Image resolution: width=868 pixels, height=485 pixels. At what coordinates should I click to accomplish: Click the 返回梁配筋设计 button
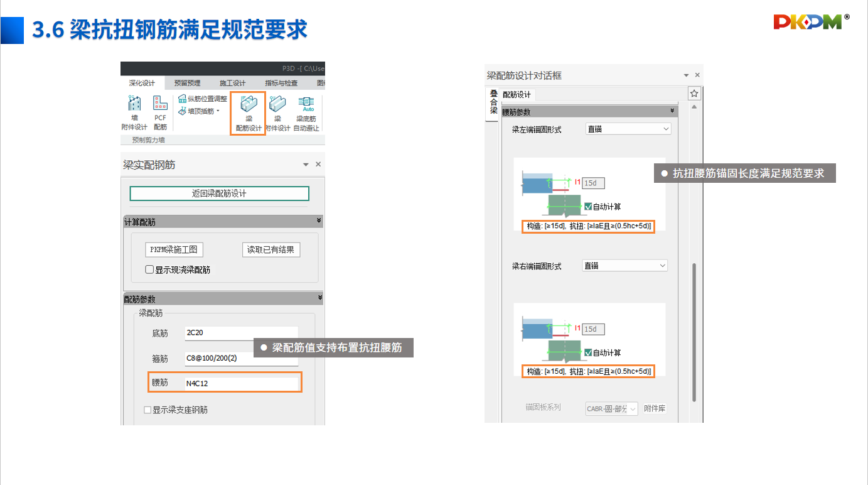(219, 193)
